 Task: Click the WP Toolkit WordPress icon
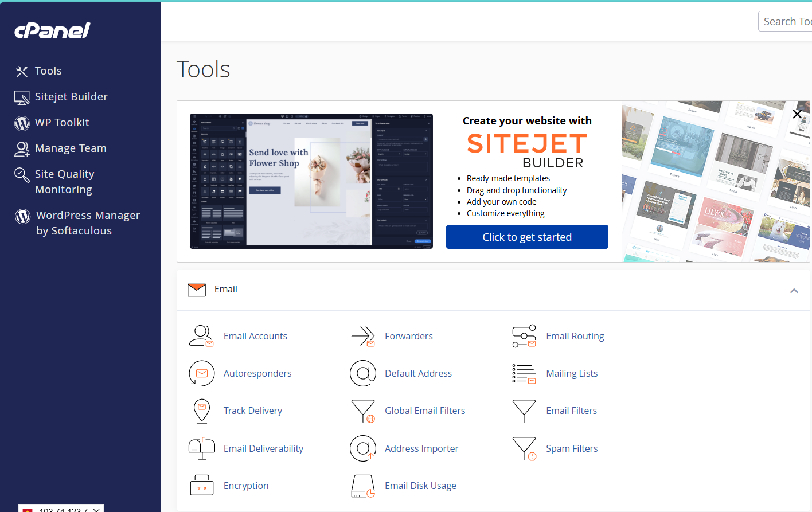pos(22,123)
